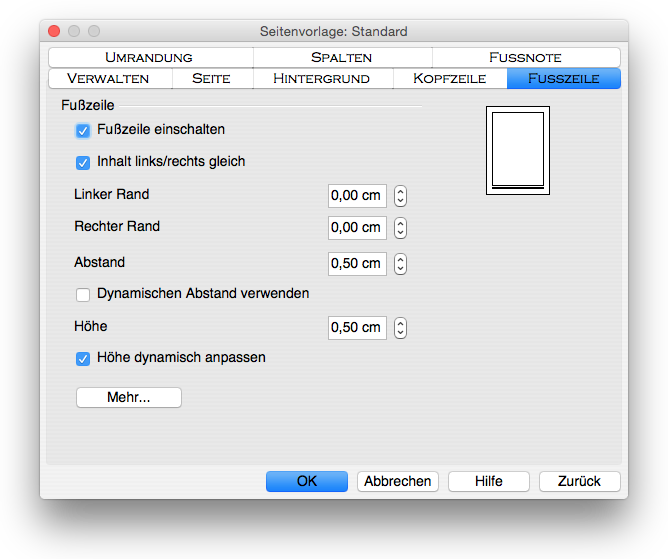Screen dimensions: 668x559
Task: Confirm the dialog with OK
Action: (x=307, y=481)
